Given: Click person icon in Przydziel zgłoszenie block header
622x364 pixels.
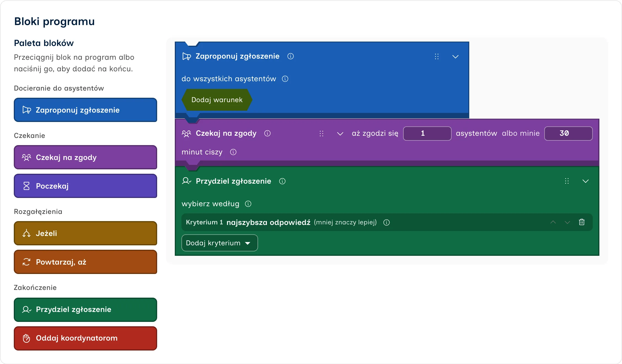Looking at the screenshot, I should (x=187, y=181).
